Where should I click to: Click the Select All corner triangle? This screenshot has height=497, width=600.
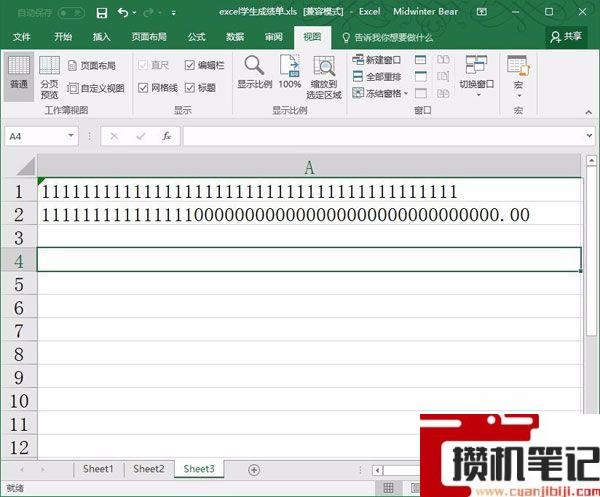(x=26, y=166)
